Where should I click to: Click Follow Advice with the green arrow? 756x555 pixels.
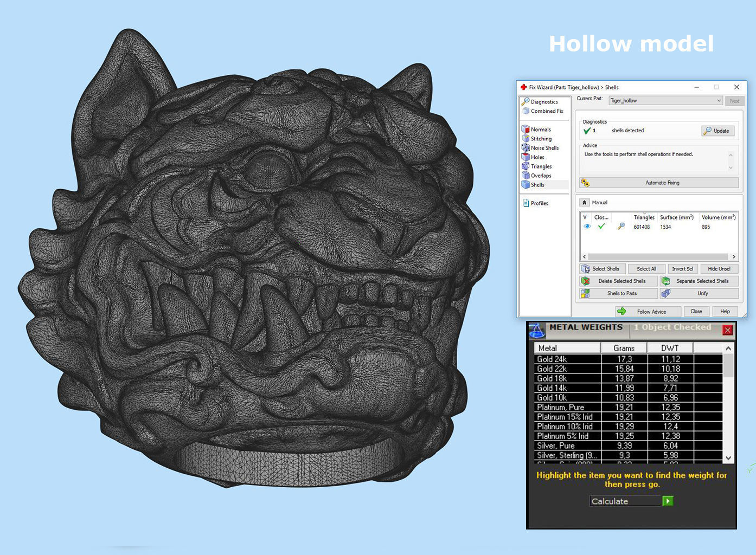(649, 312)
